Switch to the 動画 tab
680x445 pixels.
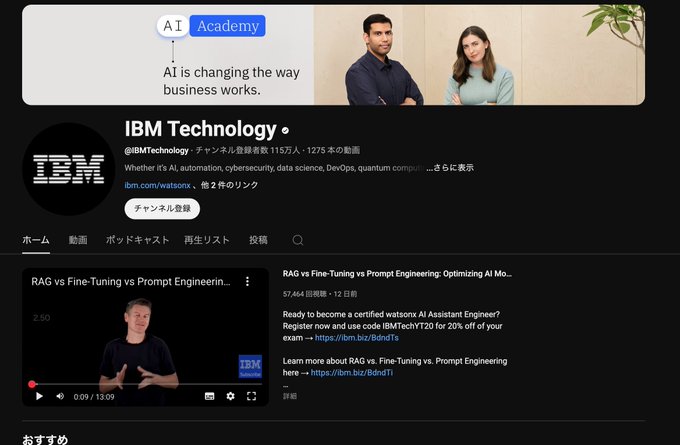point(78,240)
